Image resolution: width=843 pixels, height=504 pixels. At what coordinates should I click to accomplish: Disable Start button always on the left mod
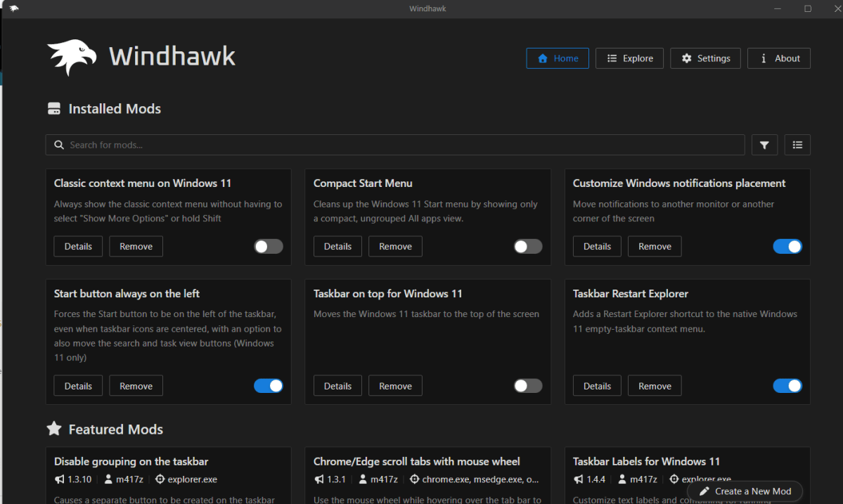coord(269,386)
